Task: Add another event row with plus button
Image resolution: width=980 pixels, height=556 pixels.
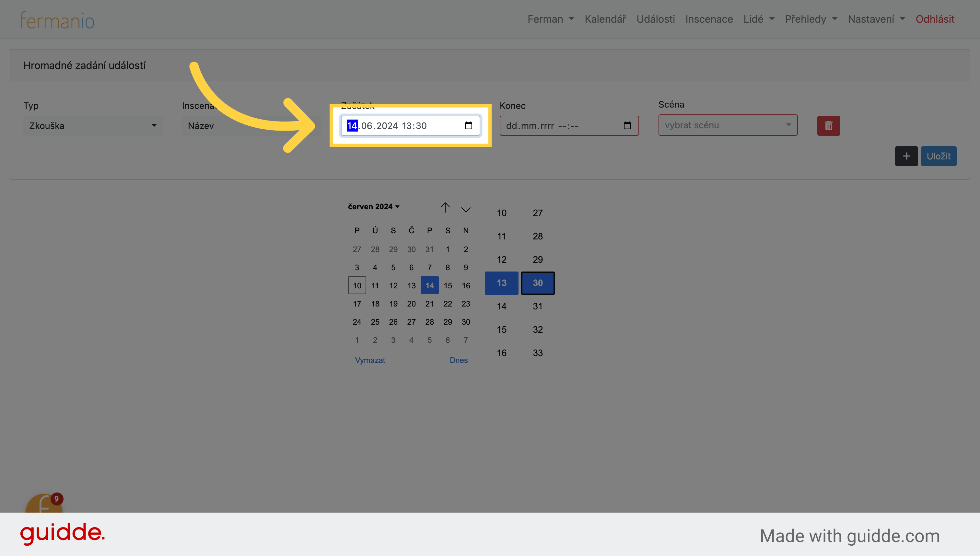Action: pos(906,156)
